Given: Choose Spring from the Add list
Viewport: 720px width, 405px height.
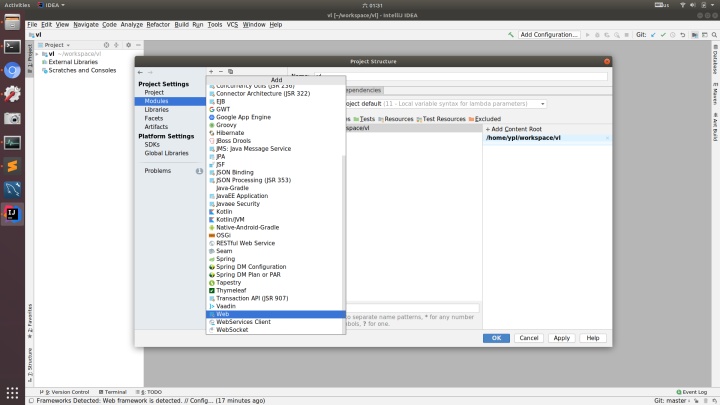Looking at the screenshot, I should (276, 259).
